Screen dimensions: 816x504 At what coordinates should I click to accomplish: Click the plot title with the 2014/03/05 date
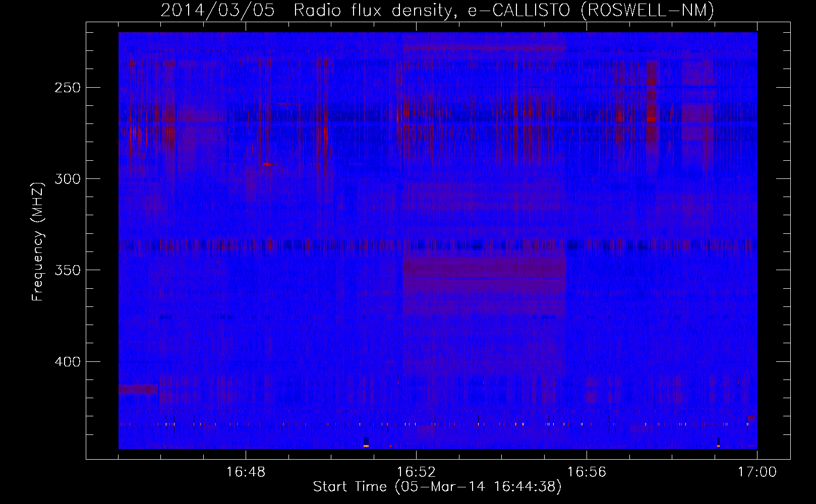[437, 10]
